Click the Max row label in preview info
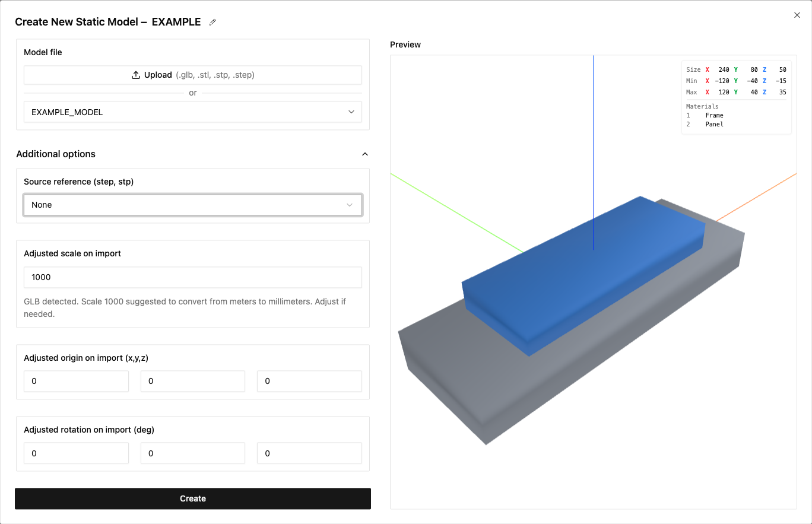 click(x=692, y=92)
